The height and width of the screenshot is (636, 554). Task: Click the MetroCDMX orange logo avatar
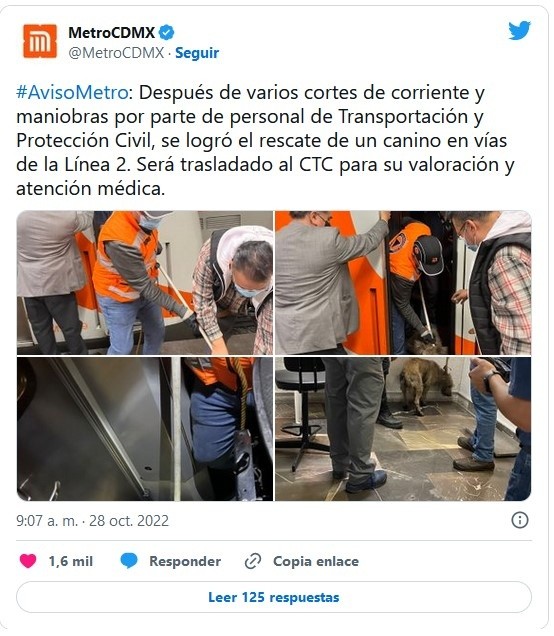[40, 41]
